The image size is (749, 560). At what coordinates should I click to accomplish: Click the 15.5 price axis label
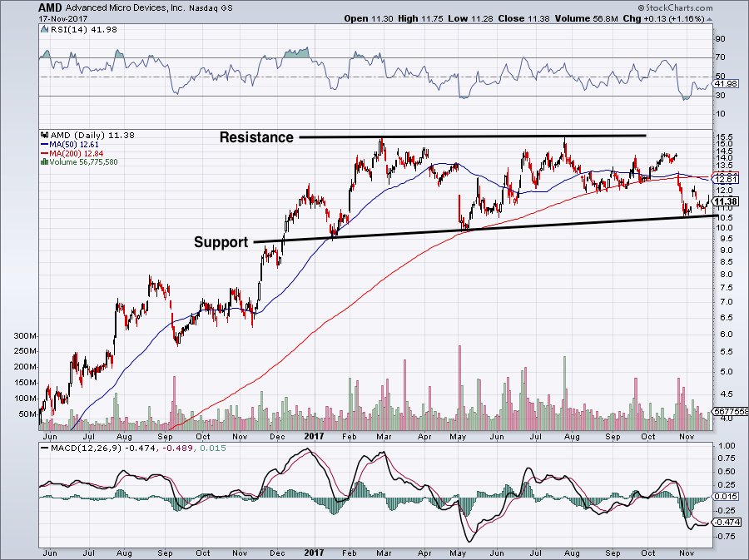[724, 136]
